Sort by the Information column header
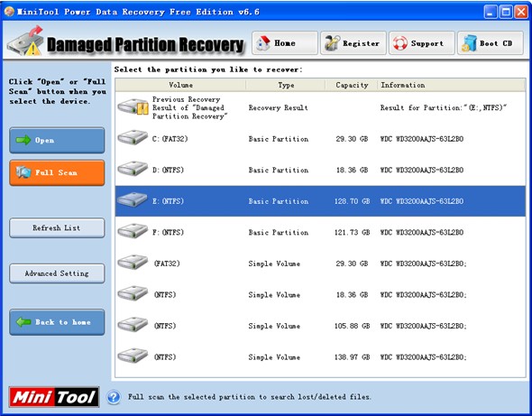 (x=452, y=85)
